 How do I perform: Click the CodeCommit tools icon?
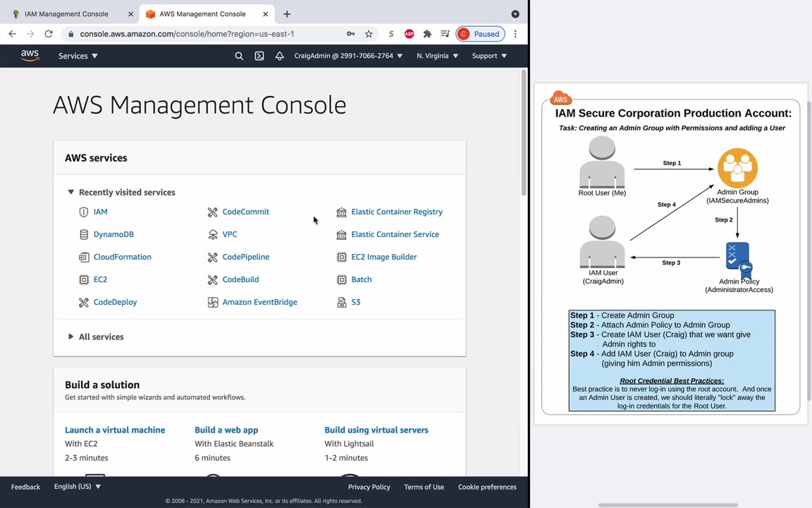click(x=212, y=212)
